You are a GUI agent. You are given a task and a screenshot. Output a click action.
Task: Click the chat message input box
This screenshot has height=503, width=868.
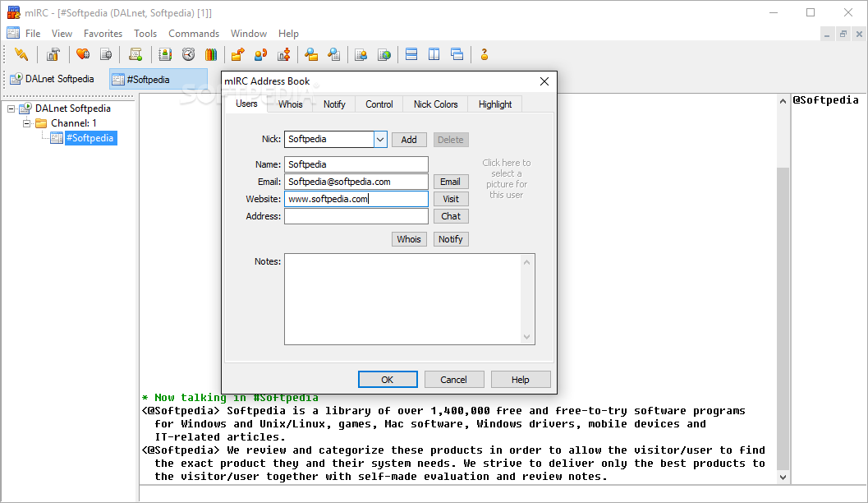(503, 494)
